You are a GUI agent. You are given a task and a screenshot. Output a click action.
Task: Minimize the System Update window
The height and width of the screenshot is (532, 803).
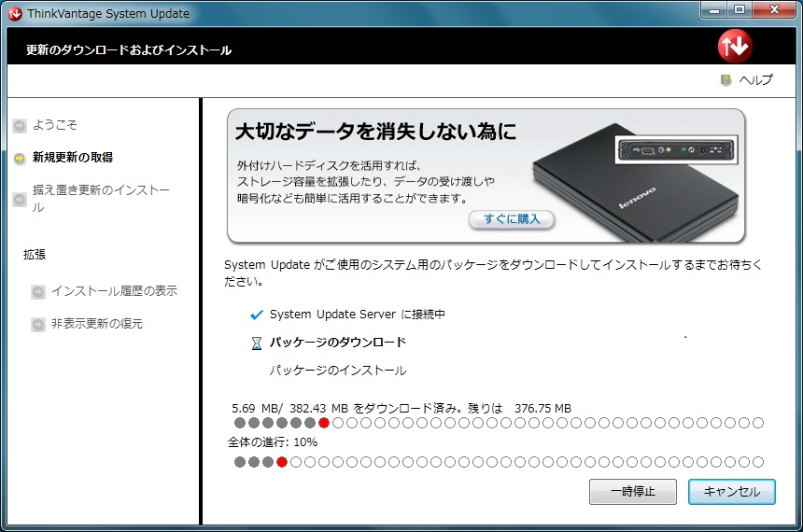pyautogui.click(x=715, y=10)
